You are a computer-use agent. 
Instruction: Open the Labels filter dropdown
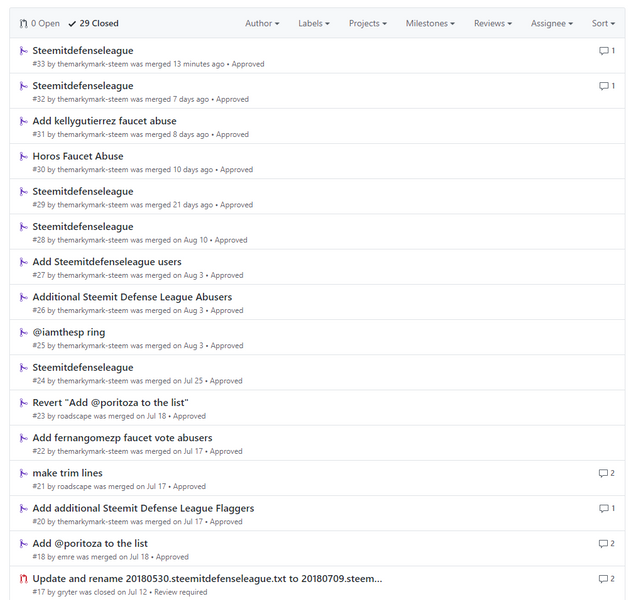[313, 23]
